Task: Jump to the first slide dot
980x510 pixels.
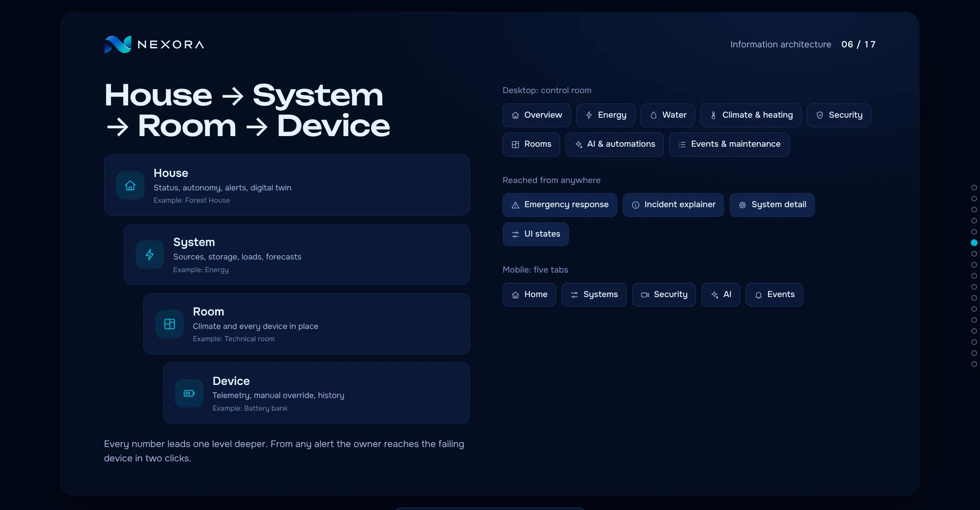Action: (x=974, y=188)
